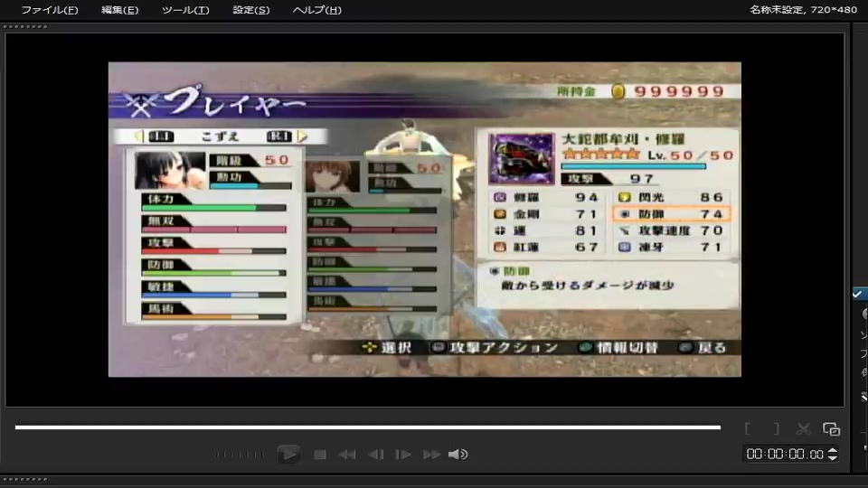This screenshot has height=488, width=868.
Task: Click the yellow R1 right arrow in the preview
Action: (302, 136)
